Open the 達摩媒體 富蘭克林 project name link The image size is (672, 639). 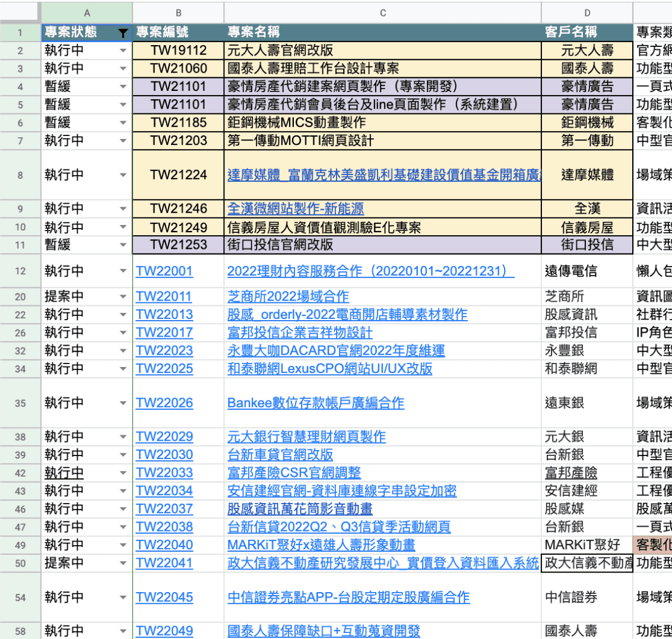pyautogui.click(x=384, y=175)
